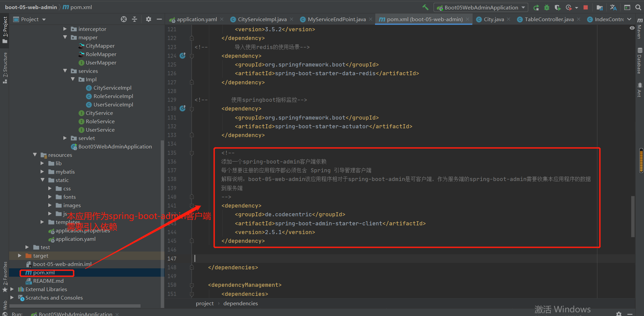Collapse the mapper package

[x=65, y=37]
